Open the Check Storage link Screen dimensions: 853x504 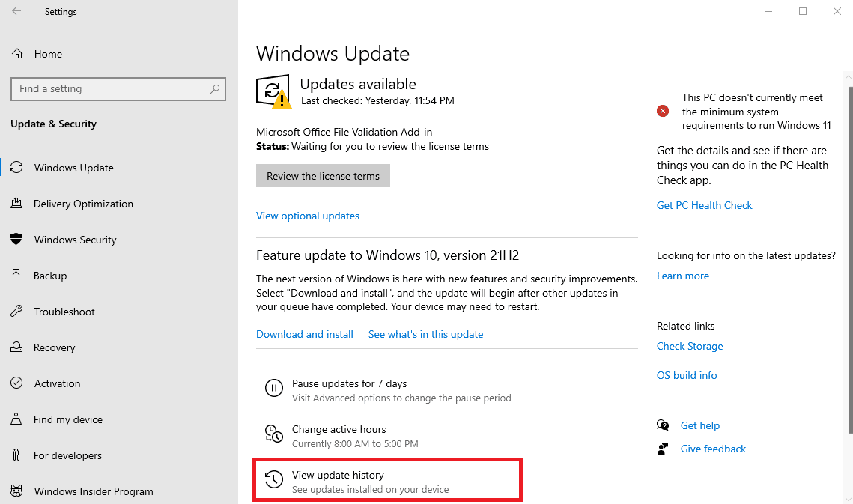point(689,346)
